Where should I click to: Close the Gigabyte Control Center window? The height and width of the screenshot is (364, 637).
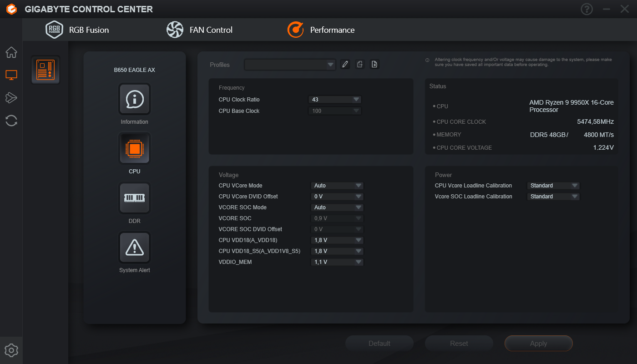click(x=625, y=9)
